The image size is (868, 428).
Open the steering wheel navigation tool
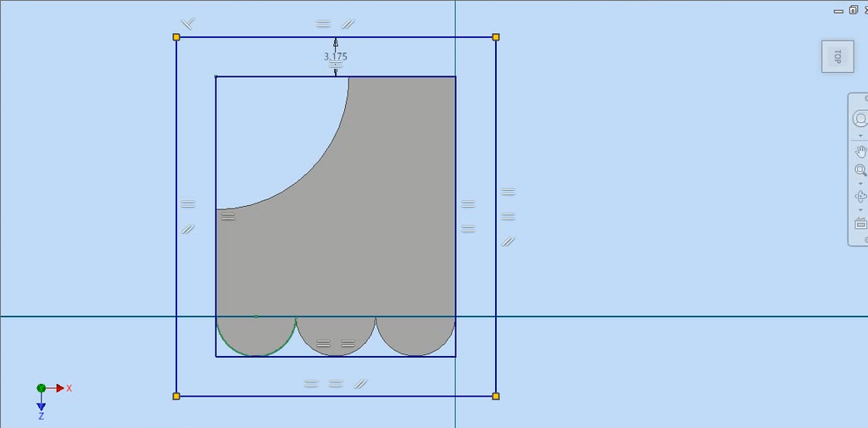[860, 119]
